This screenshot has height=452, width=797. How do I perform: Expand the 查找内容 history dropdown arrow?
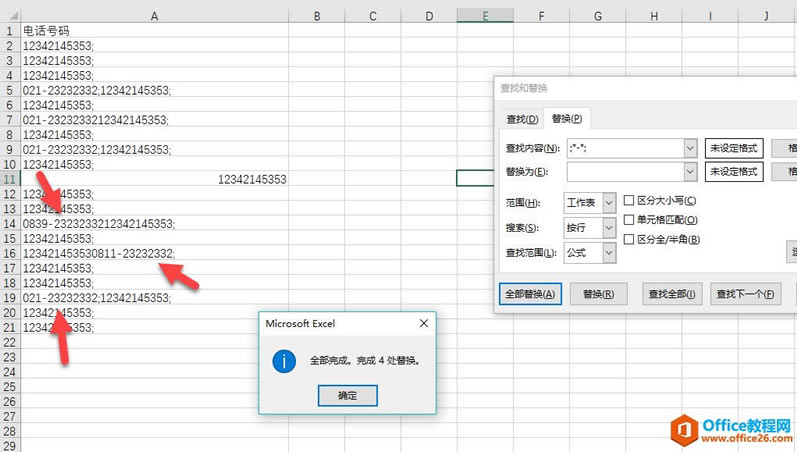click(x=690, y=148)
